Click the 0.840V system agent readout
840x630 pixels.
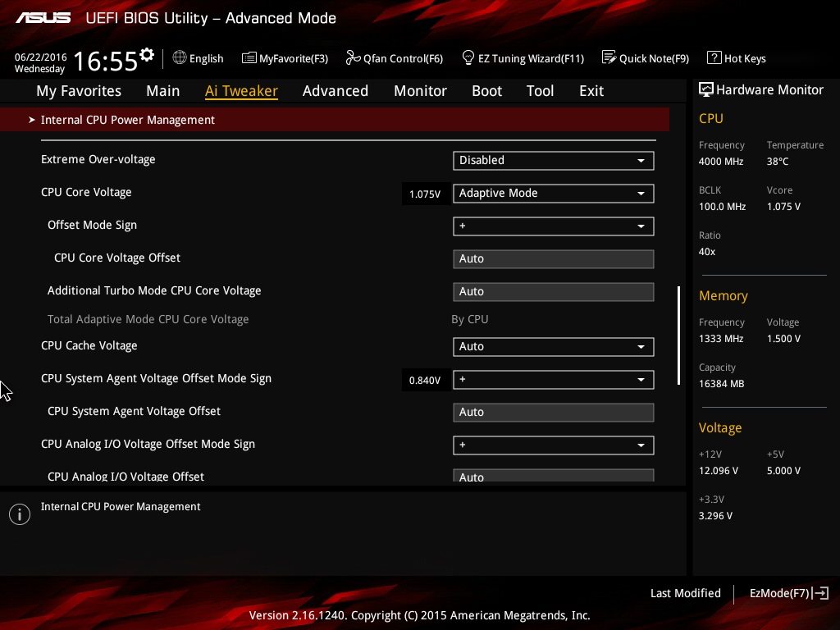[x=425, y=381]
